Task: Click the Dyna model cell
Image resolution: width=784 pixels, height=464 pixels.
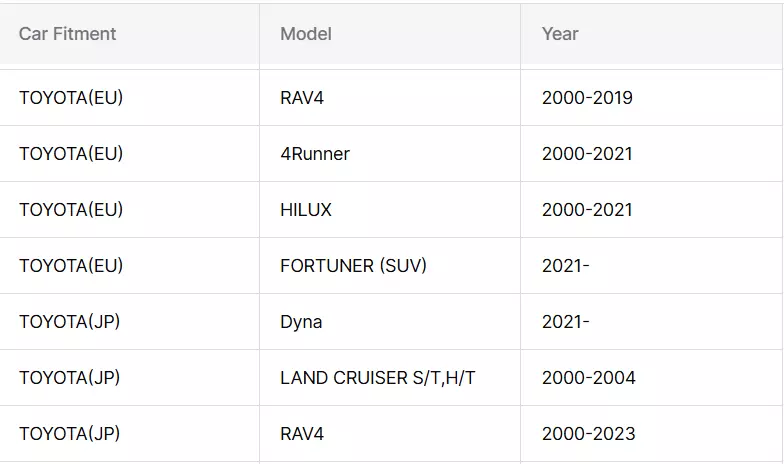Action: coord(301,322)
